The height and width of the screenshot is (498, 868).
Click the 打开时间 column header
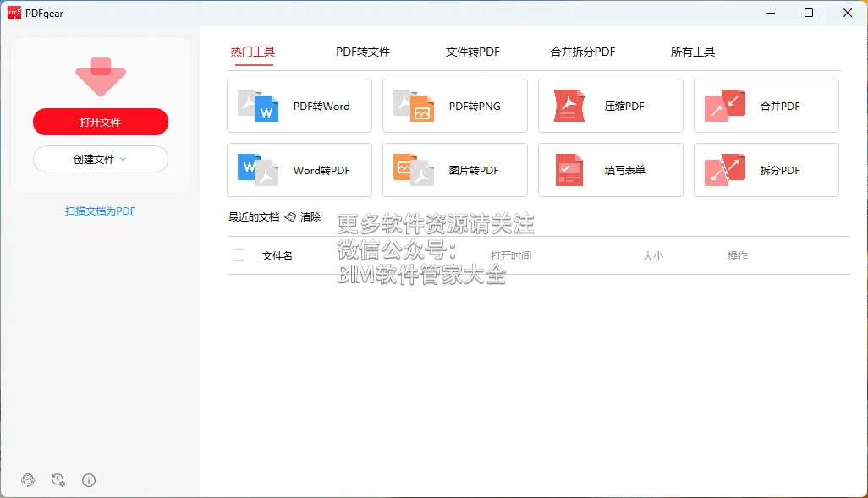tap(511, 255)
